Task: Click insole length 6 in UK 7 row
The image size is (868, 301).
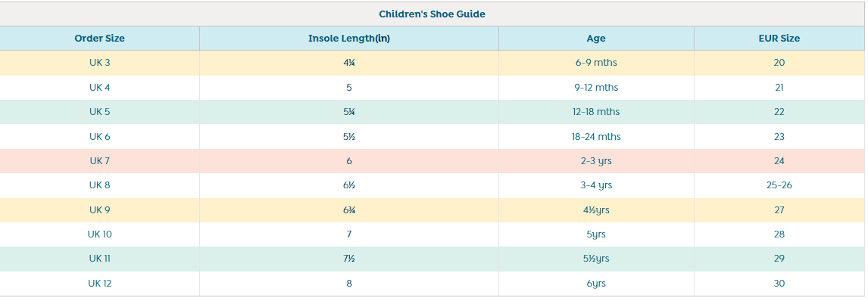Action: (348, 161)
